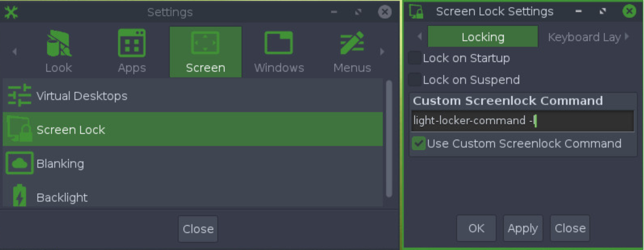
Task: Click the Virtual Desktops sliders icon
Action: coord(19,96)
